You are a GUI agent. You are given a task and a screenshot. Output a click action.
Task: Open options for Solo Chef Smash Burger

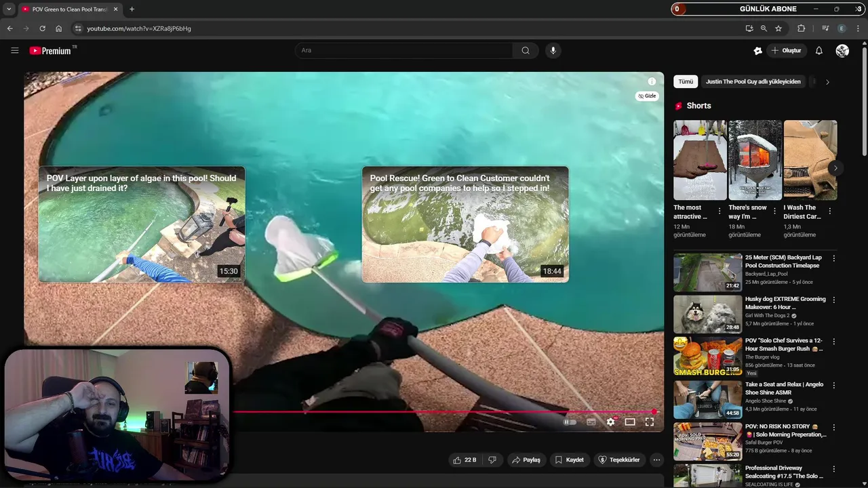tap(834, 342)
